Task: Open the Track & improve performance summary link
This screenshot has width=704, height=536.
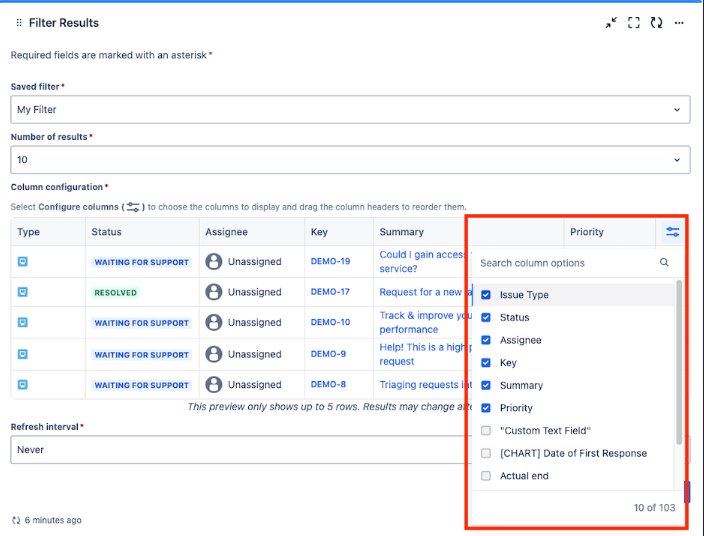Action: 424,322
